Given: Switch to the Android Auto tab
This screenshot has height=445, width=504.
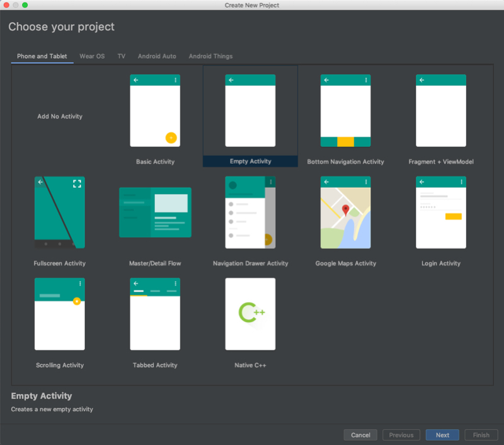Looking at the screenshot, I should click(x=157, y=56).
